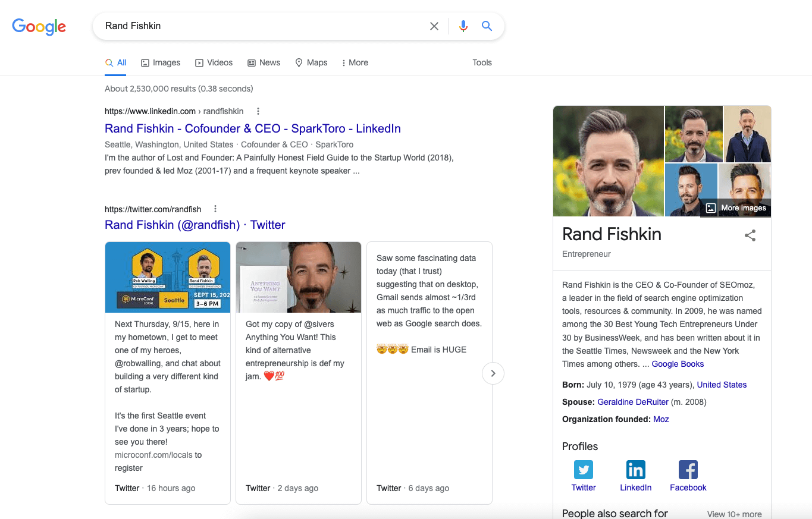
Task: Click the linkedin.com URL breadcrumb
Action: tap(174, 111)
